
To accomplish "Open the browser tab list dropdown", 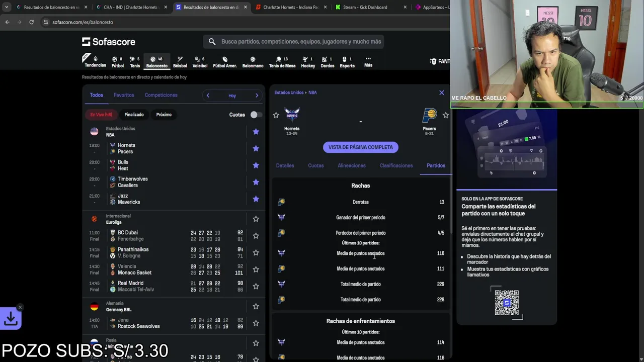I will click(7, 7).
